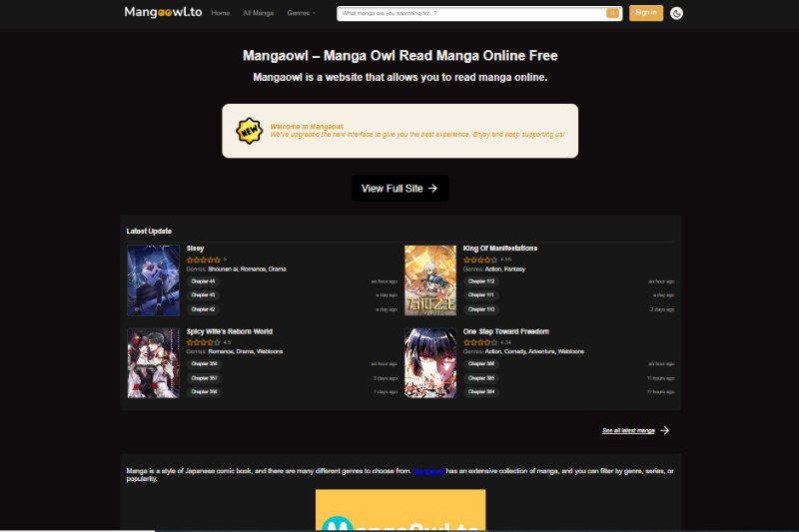The height and width of the screenshot is (532, 799).
Task: Click Adventure genre under One Step Toward Freedom
Action: (541, 351)
